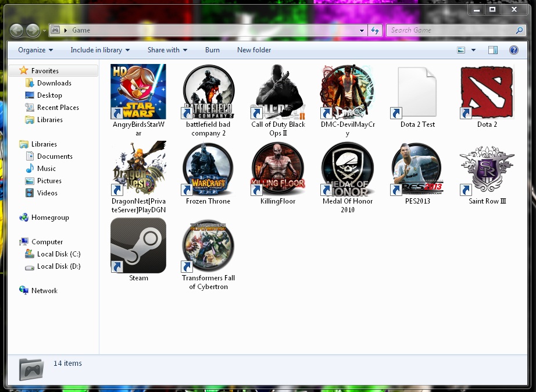
Task: Select the PES2013 shortcut icon
Action: (417, 168)
